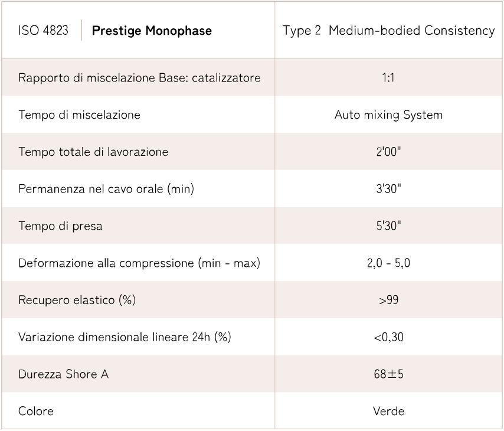Select the 68±5 Shore A hardness value

(388, 374)
